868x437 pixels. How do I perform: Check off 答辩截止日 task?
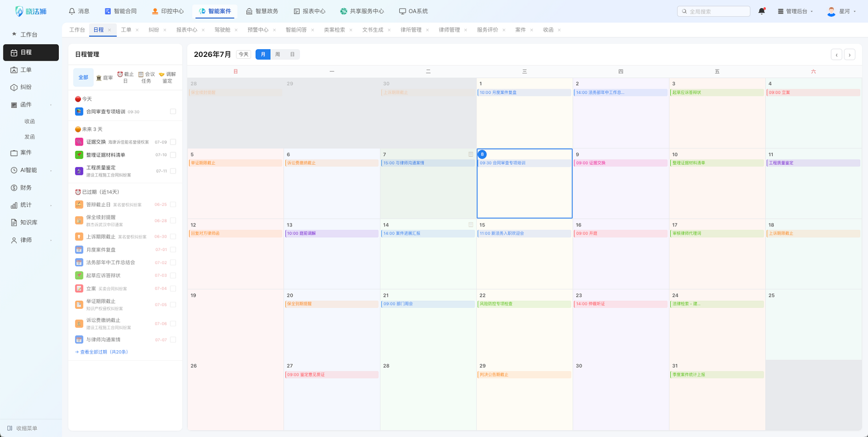[173, 204]
